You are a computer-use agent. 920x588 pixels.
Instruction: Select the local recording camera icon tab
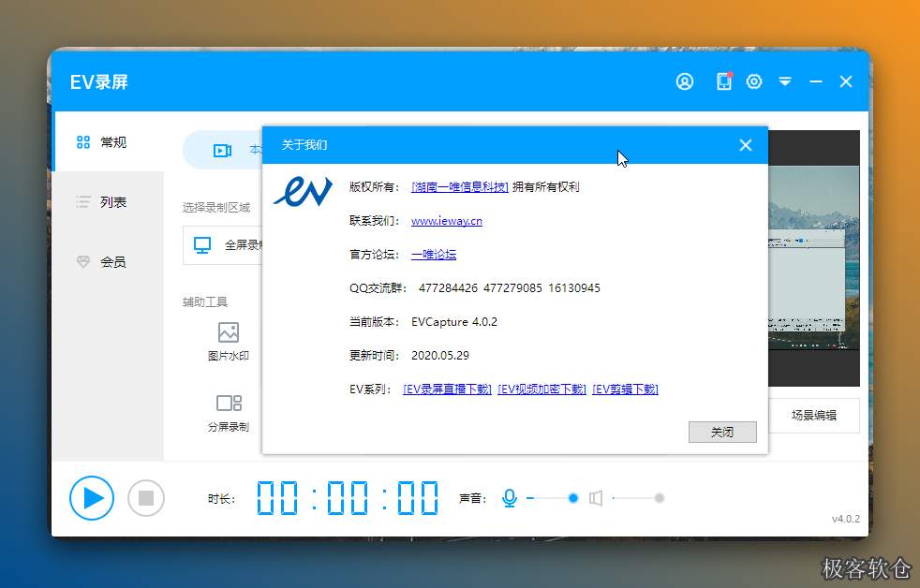point(222,151)
